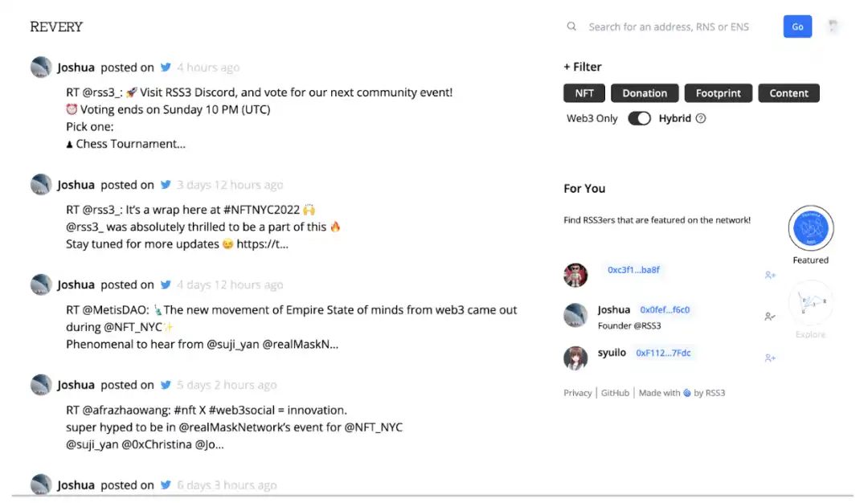Click the search magnifier icon
868x503 pixels.
571,27
